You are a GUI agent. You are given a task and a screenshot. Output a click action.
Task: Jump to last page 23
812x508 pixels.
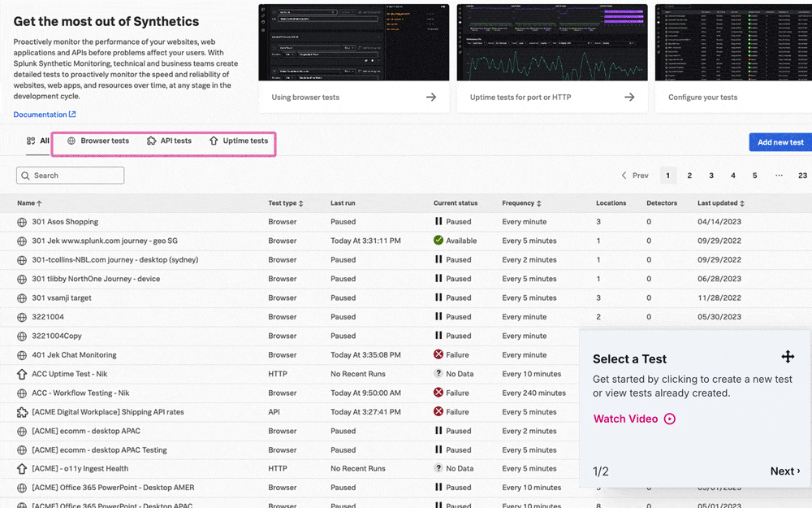pos(802,176)
